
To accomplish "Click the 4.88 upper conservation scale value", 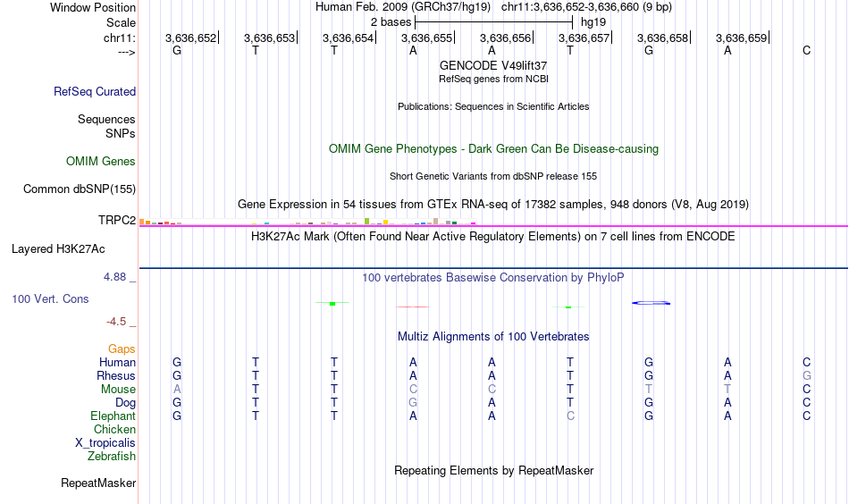I will click(115, 277).
